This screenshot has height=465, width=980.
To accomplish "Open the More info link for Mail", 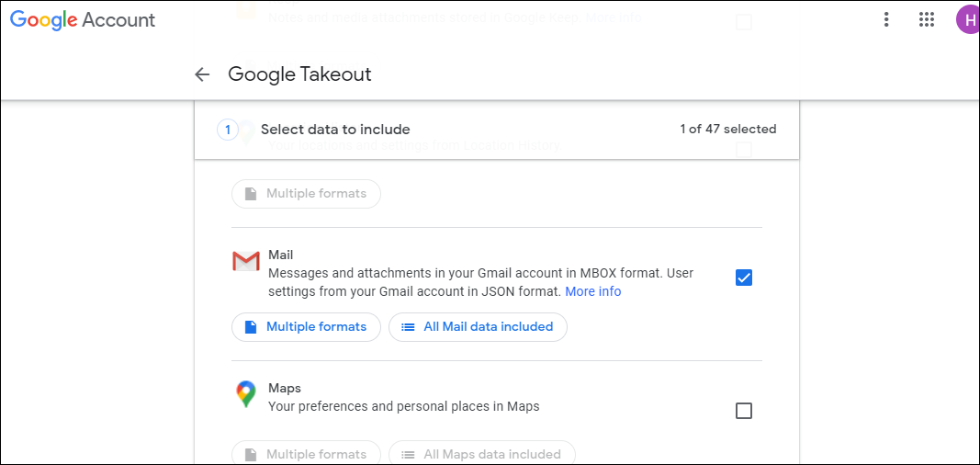I will tap(593, 291).
